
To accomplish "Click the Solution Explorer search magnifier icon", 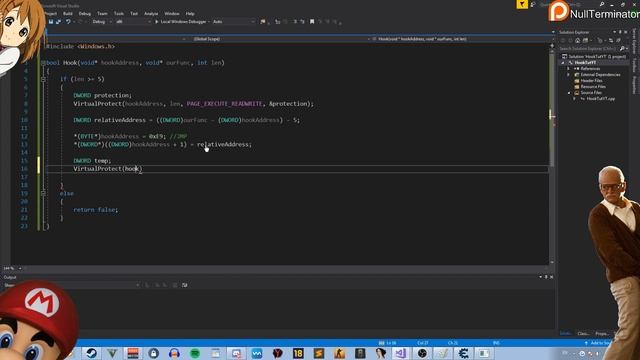I will click(x=622, y=49).
